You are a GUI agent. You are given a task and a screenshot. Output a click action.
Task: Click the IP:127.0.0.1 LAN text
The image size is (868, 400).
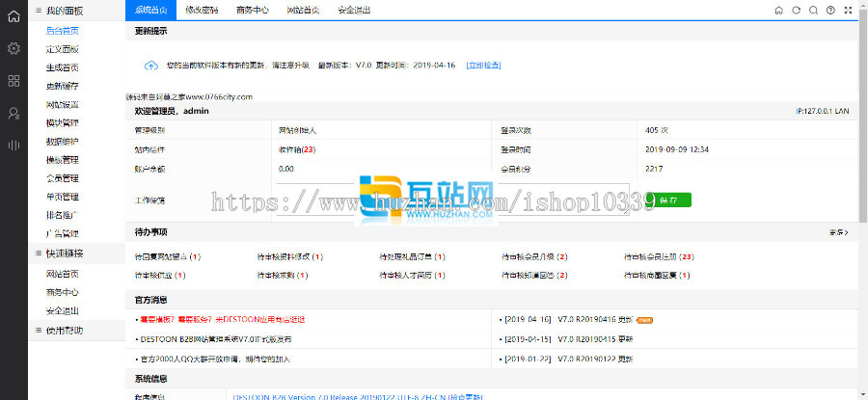click(822, 111)
